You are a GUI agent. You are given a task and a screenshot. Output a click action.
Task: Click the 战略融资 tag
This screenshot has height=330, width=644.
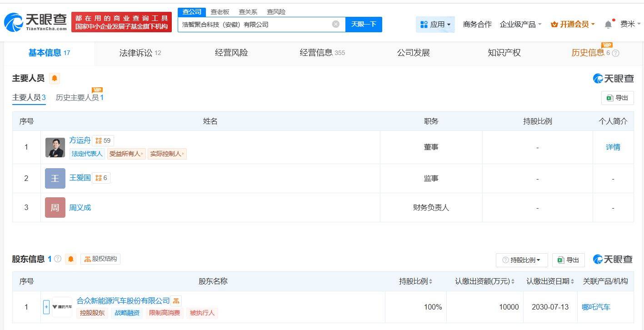pyautogui.click(x=127, y=313)
